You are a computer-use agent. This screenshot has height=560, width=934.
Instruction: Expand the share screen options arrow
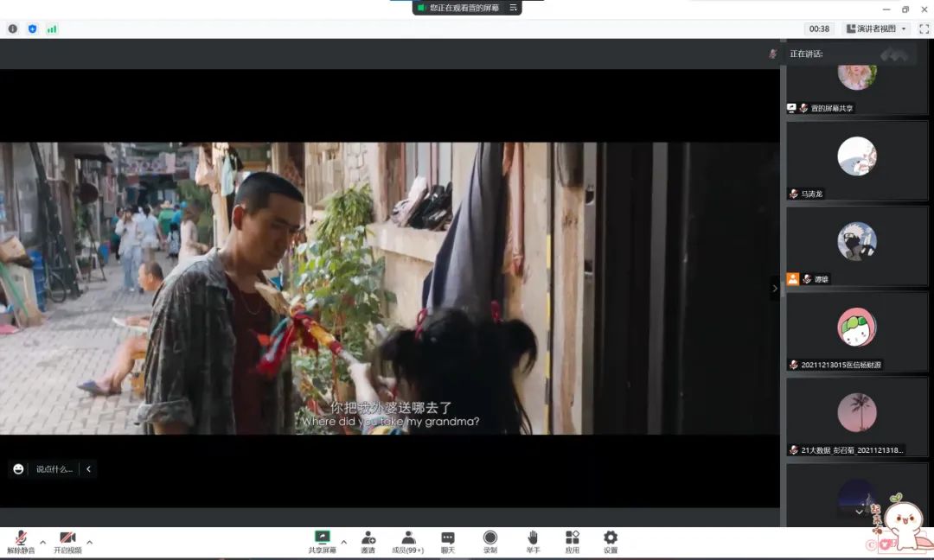click(343, 542)
